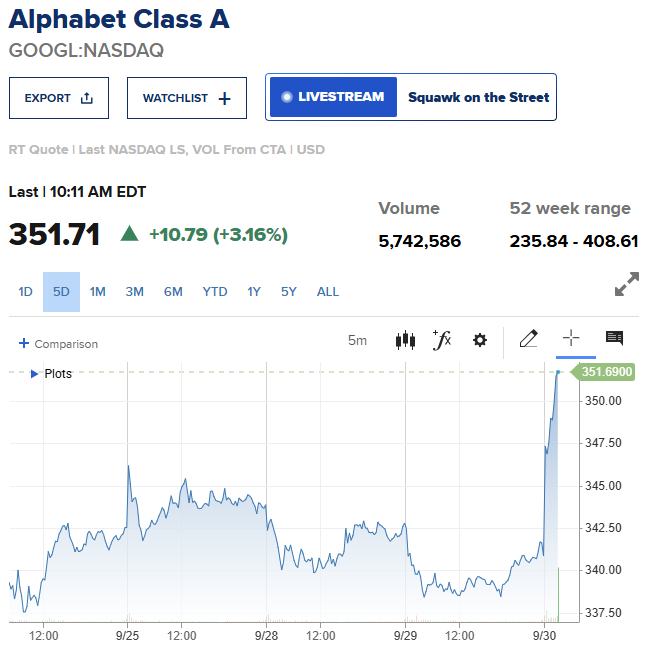Select the 1M range tab
The width and height of the screenshot is (646, 652).
click(x=98, y=292)
